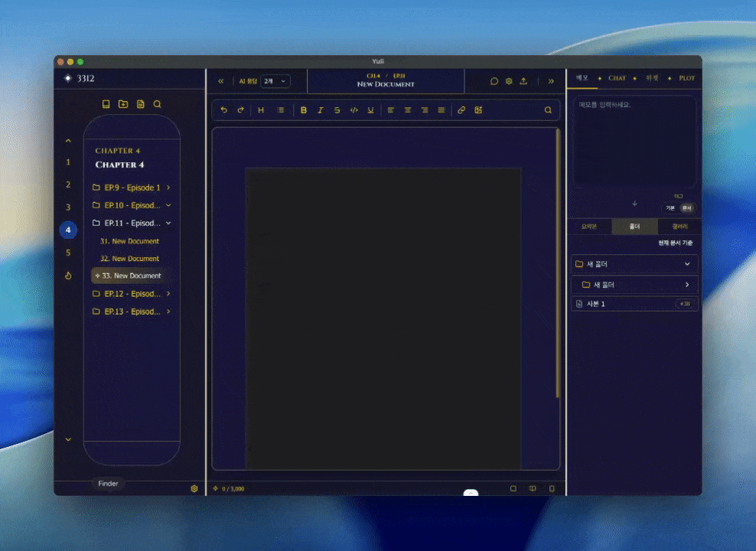Add a new folder with folder-plus icon

coord(123,104)
